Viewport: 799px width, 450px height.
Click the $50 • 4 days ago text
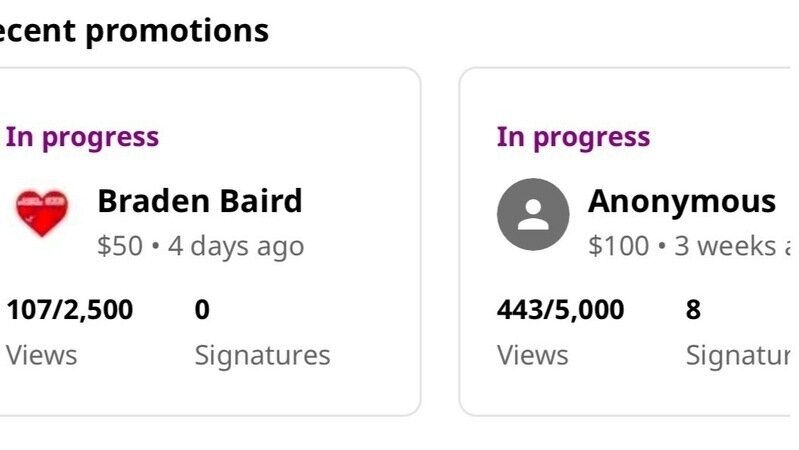point(201,246)
